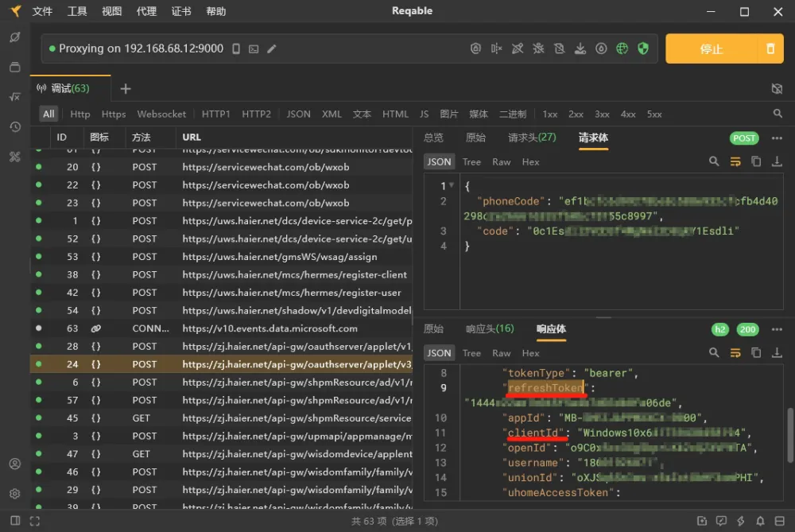Image resolution: width=795 pixels, height=532 pixels.
Task: Toggle the green system proxy globe icon
Action: click(622, 49)
